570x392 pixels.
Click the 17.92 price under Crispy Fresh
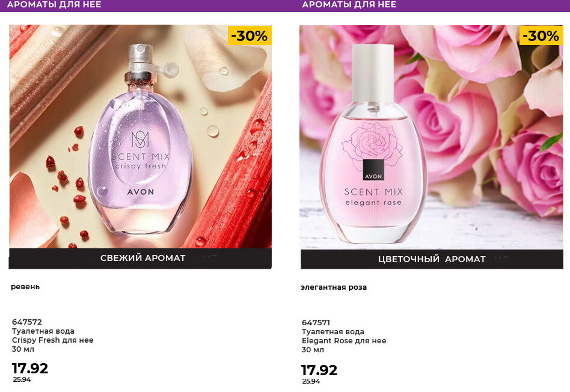[x=30, y=369]
